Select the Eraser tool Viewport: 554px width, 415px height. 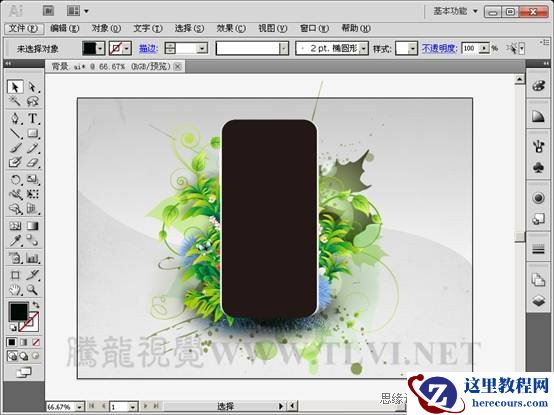pos(33,162)
